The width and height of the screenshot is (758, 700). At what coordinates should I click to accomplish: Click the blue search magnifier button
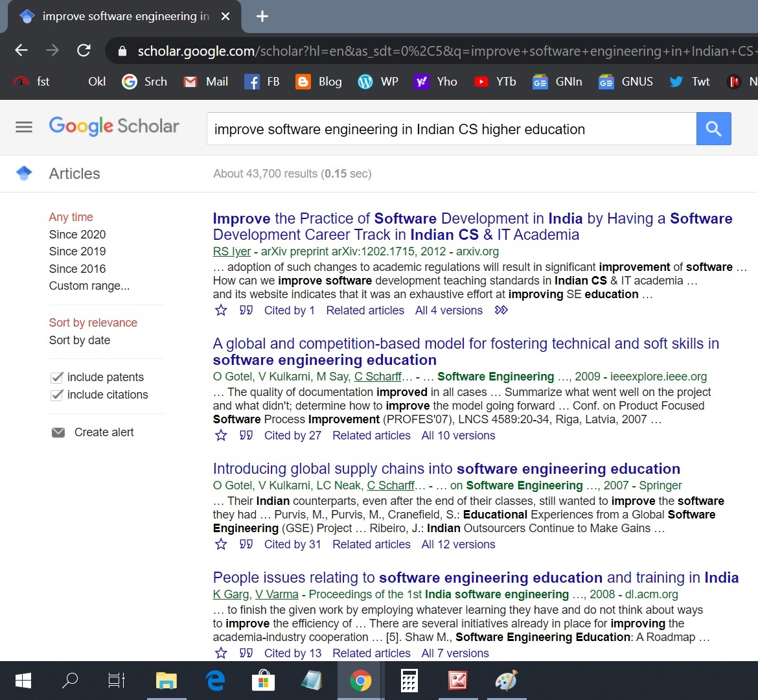click(713, 129)
